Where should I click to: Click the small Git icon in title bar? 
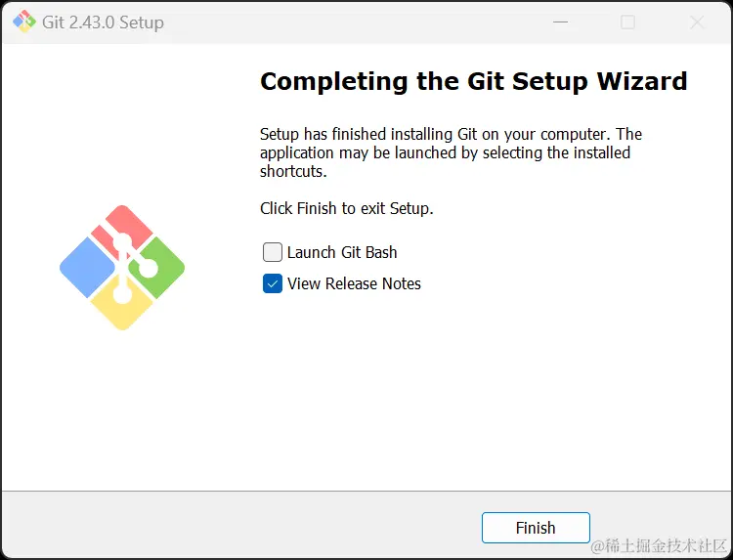coord(23,22)
